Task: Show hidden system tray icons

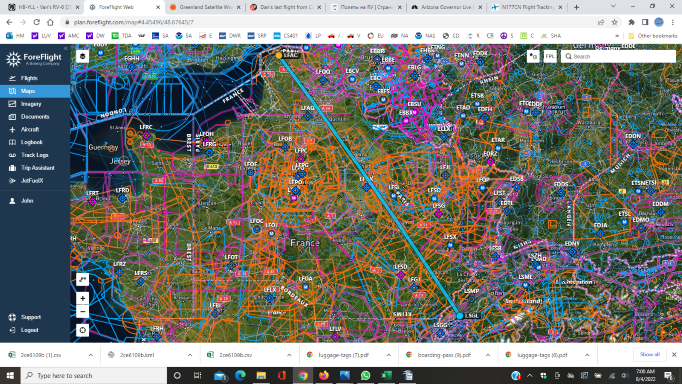Action: click(x=530, y=375)
